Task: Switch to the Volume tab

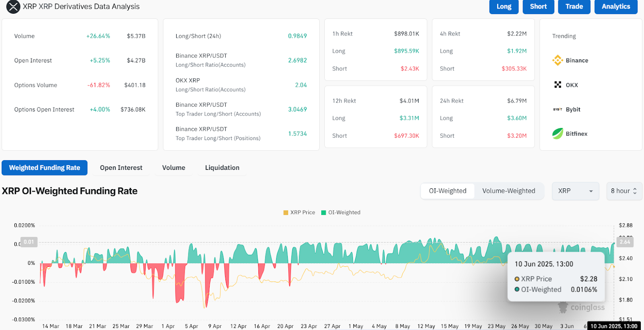Action: point(174,168)
